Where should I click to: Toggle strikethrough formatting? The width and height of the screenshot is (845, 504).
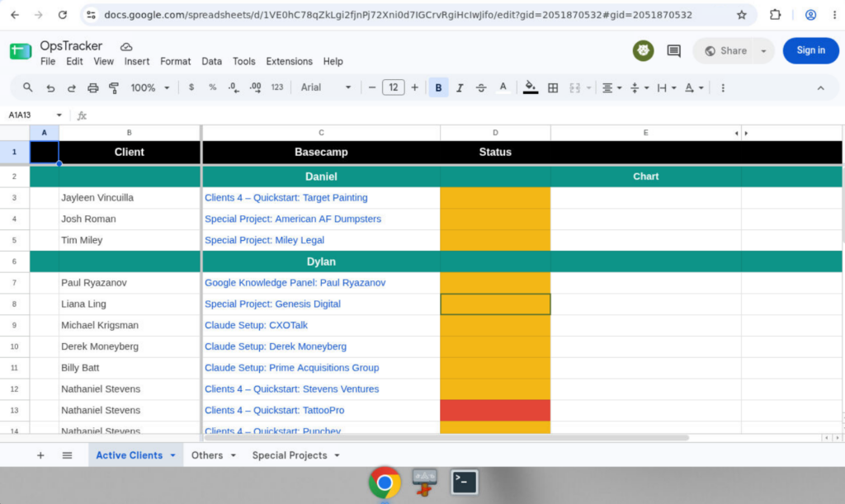481,87
